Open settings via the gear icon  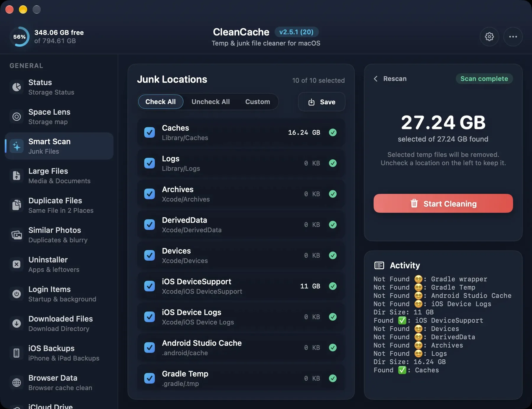click(489, 37)
